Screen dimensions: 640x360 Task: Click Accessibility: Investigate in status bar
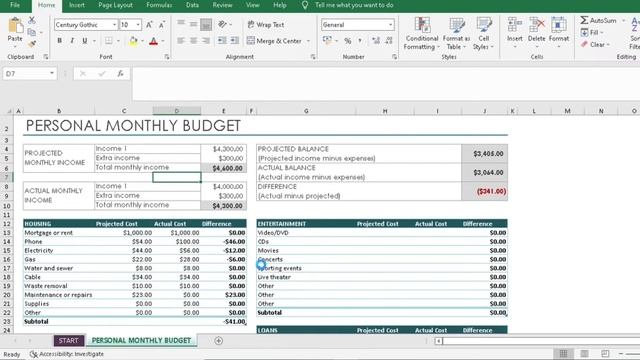(67, 354)
